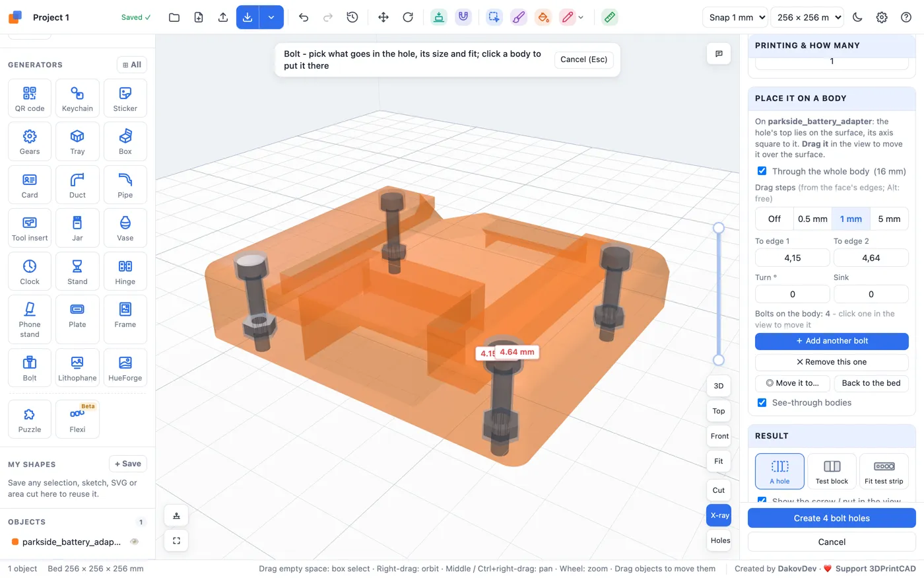Expand the pencil tool dropdown chevron

581,18
